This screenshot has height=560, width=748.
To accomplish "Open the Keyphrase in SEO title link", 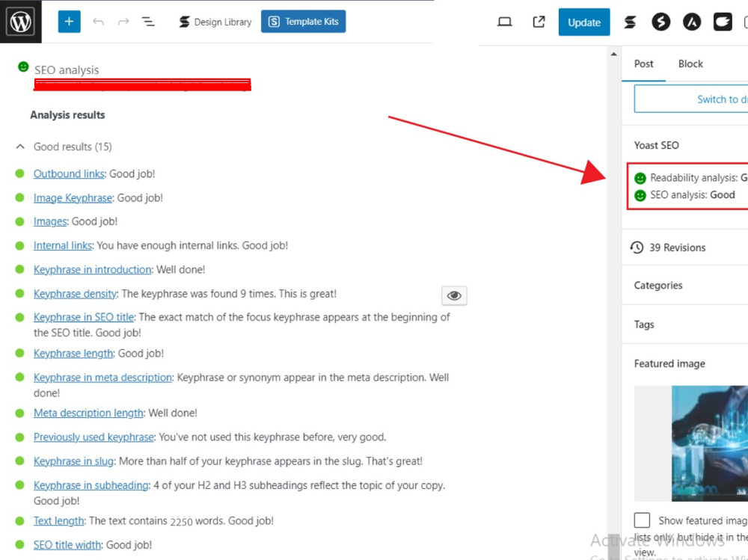I will [x=84, y=317].
